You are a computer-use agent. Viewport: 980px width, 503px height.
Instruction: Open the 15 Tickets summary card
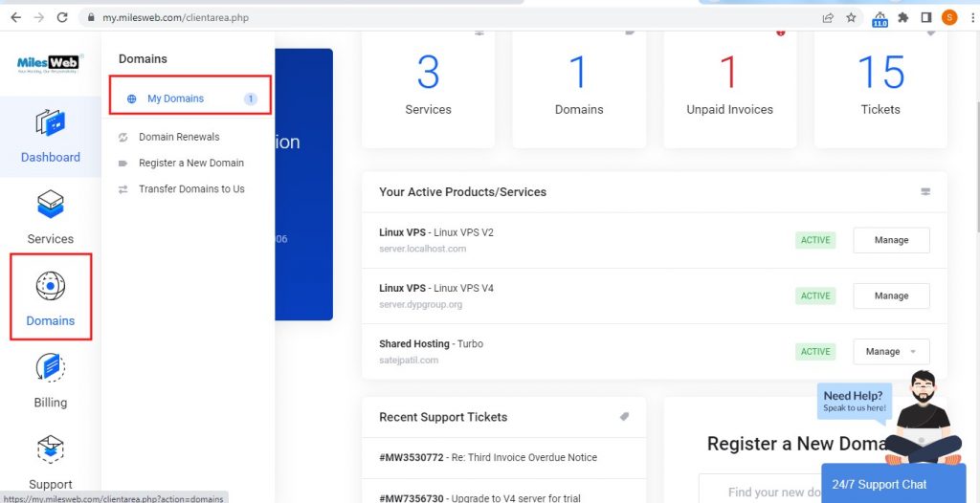[x=880, y=88]
